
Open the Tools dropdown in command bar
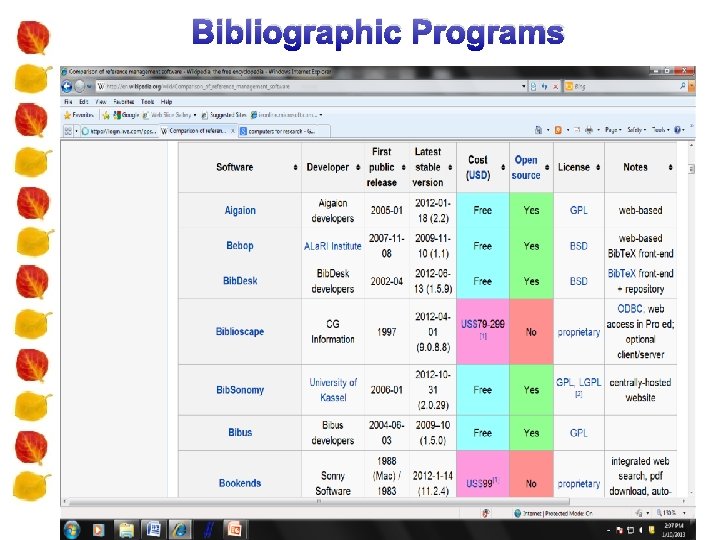point(661,130)
